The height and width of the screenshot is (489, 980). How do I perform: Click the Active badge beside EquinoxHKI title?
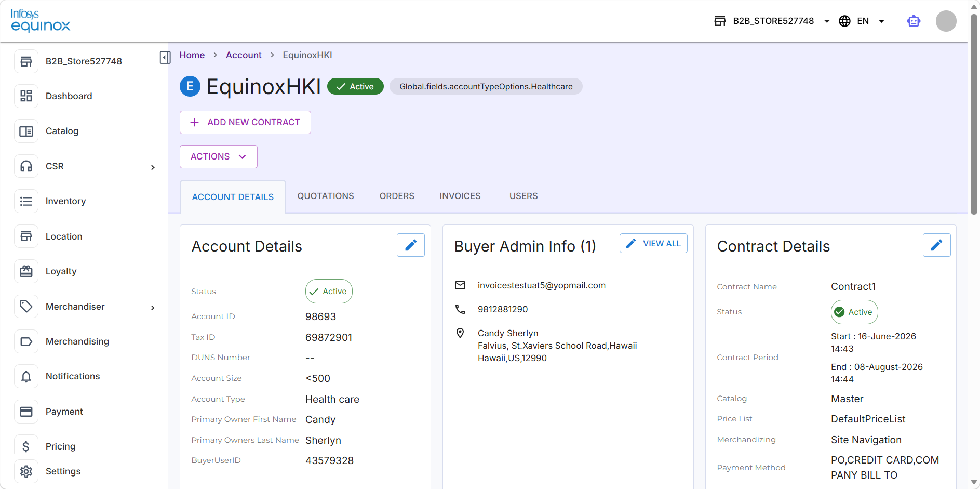pos(355,86)
